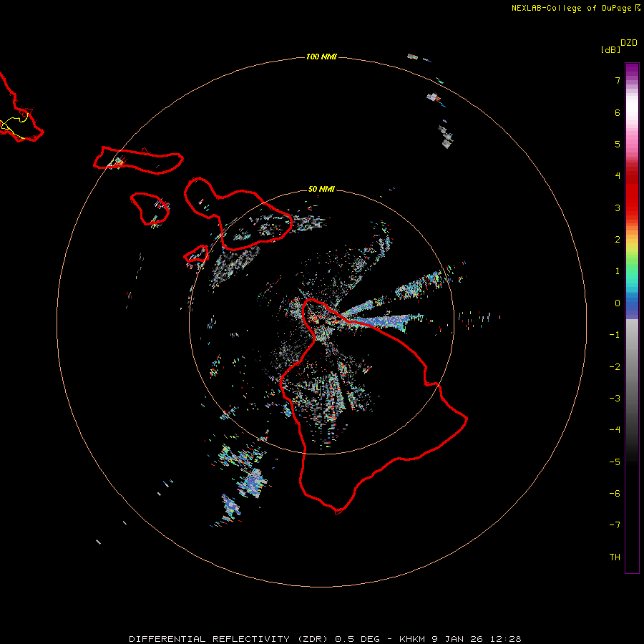Click the Differential Reflectivity product title caption
The height and width of the screenshot is (644, 644).
click(325, 639)
